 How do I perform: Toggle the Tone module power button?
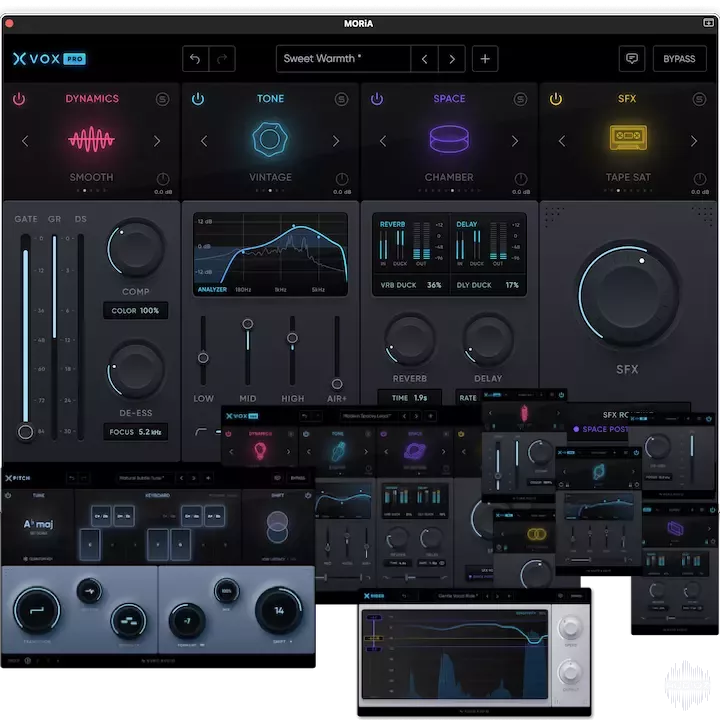click(198, 99)
